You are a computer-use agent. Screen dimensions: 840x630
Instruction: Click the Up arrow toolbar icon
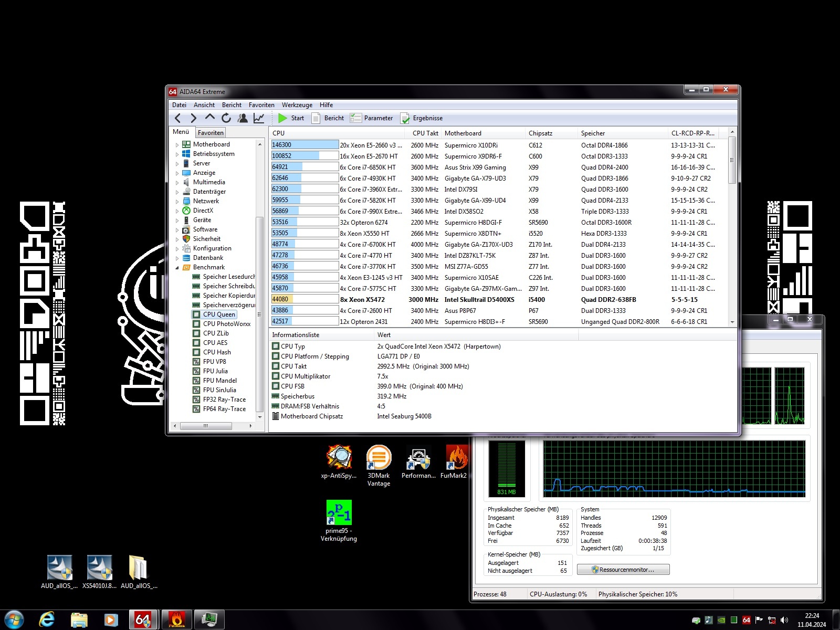pos(210,118)
